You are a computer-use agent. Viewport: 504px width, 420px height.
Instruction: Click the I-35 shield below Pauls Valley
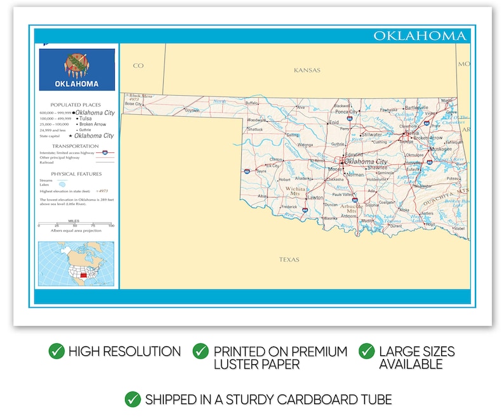[x=355, y=200]
